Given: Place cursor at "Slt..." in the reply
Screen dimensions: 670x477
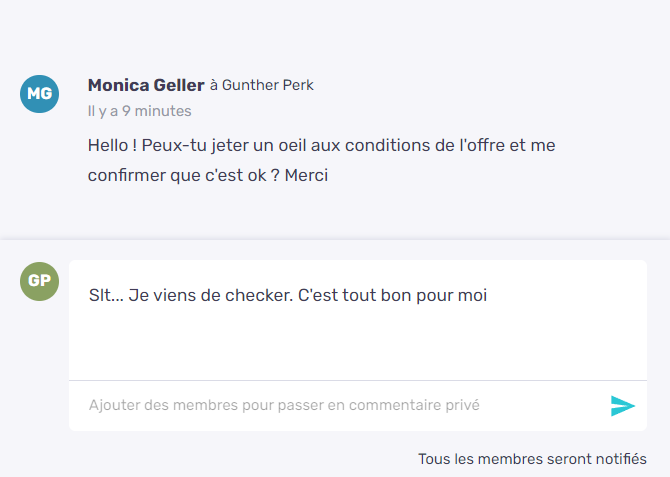Looking at the screenshot, I should pos(106,295).
